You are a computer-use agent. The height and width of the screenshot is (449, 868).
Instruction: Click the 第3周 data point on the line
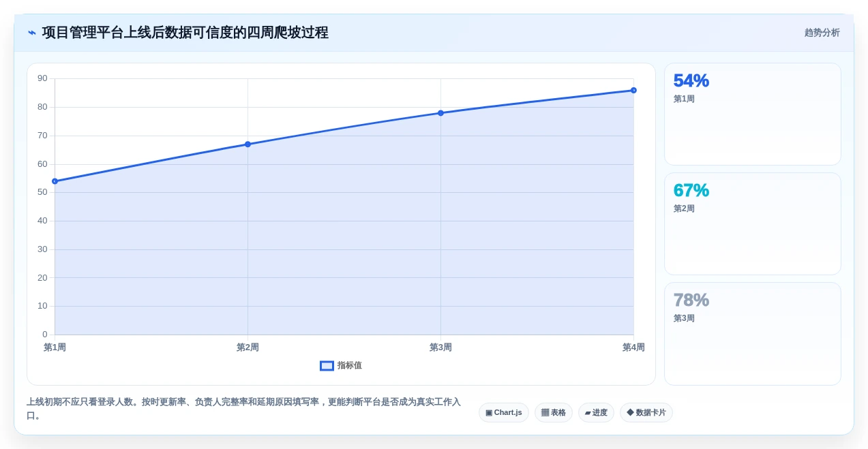[x=440, y=113]
